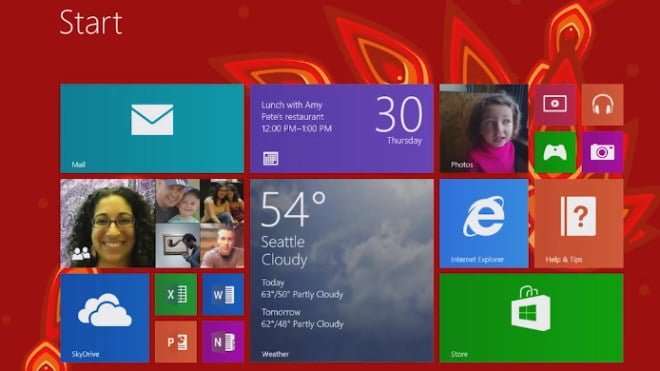The height and width of the screenshot is (371, 660).
Task: Select the Lunch with Amy appointment text
Action: click(292, 105)
